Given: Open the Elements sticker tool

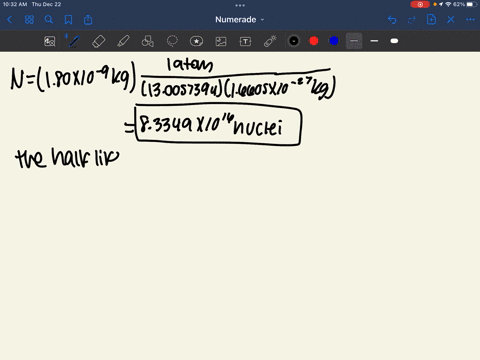Looking at the screenshot, I should [x=196, y=41].
